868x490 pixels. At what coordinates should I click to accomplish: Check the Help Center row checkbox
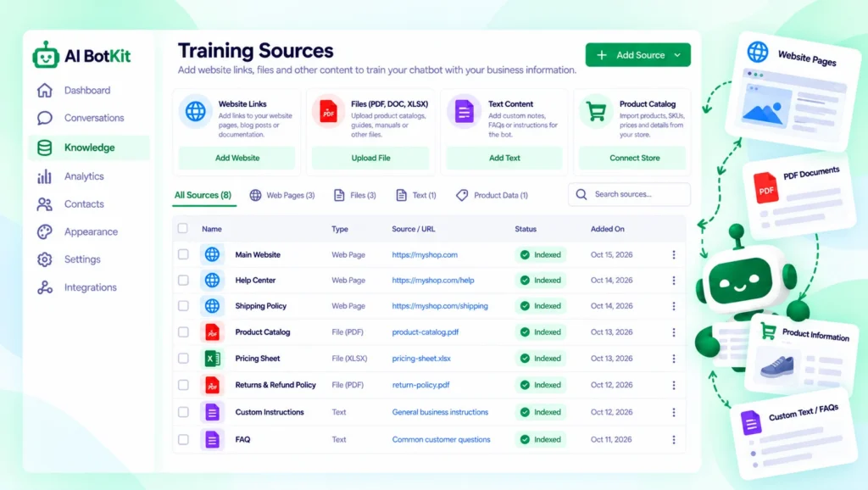coord(183,280)
